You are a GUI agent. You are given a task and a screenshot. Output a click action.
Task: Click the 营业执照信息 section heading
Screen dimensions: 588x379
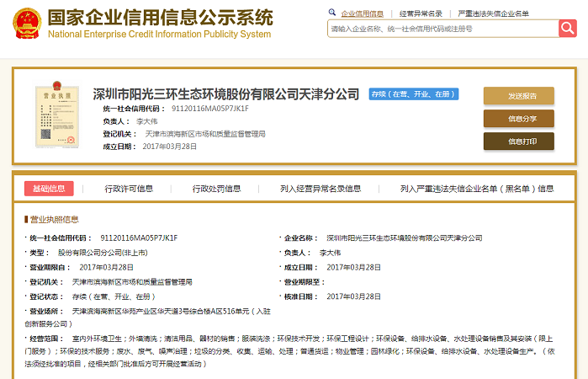(55, 219)
